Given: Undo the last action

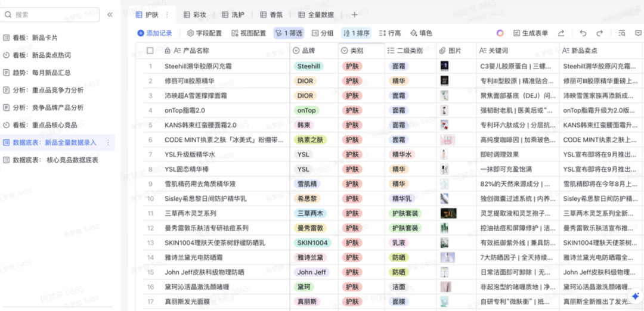Looking at the screenshot, I should point(583,33).
